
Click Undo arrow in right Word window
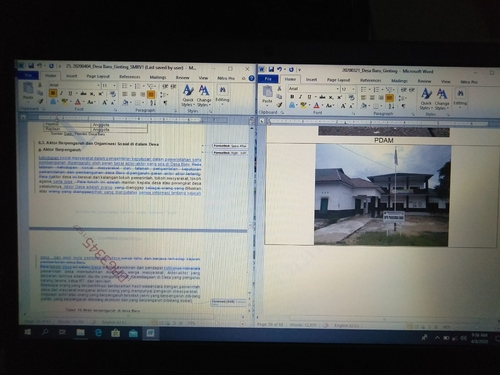279,69
